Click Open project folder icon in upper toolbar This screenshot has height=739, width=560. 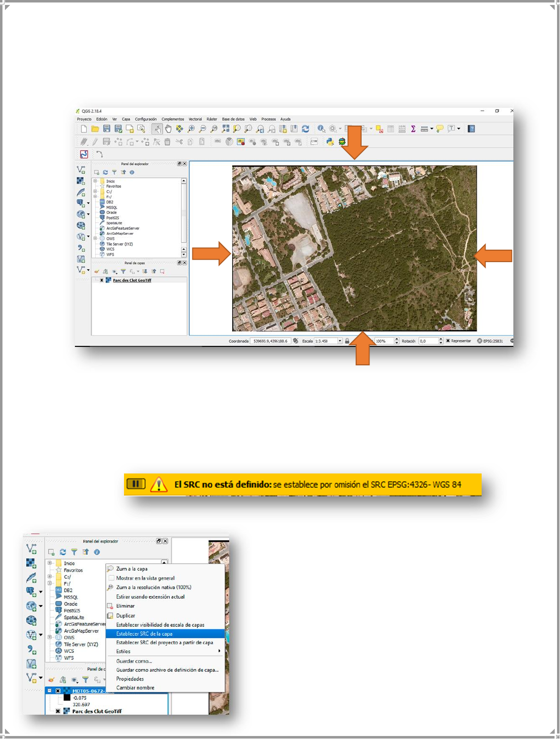point(95,129)
